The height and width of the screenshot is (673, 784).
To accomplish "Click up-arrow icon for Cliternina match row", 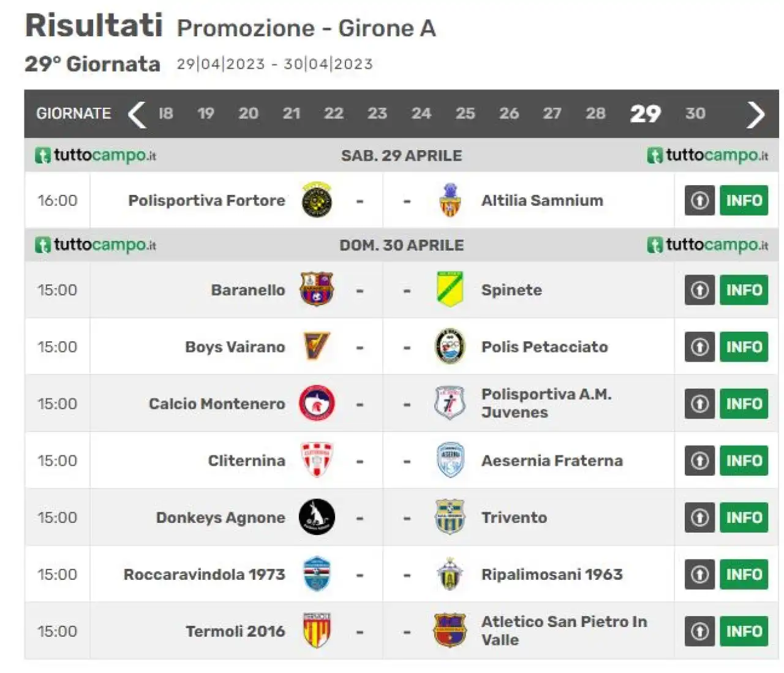I will (699, 461).
